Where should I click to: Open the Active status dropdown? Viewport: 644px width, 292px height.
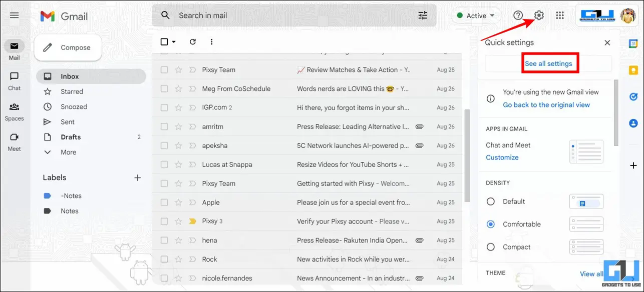tap(476, 15)
